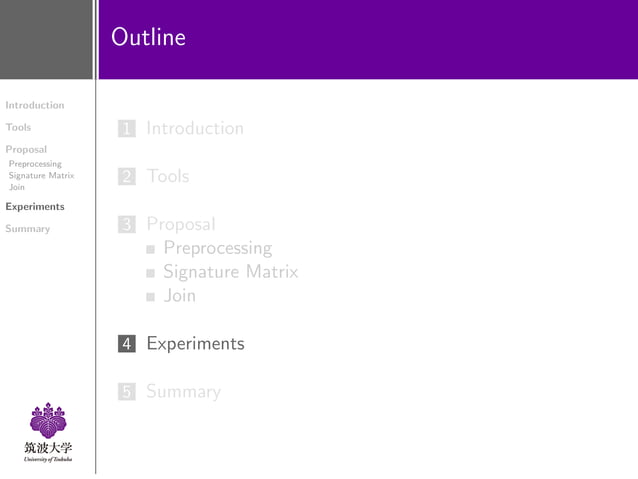Click the square bullet before Join
638x479 pixels.
click(x=150, y=296)
